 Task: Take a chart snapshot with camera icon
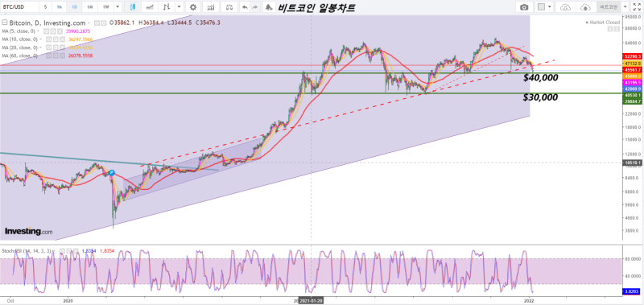tap(524, 7)
